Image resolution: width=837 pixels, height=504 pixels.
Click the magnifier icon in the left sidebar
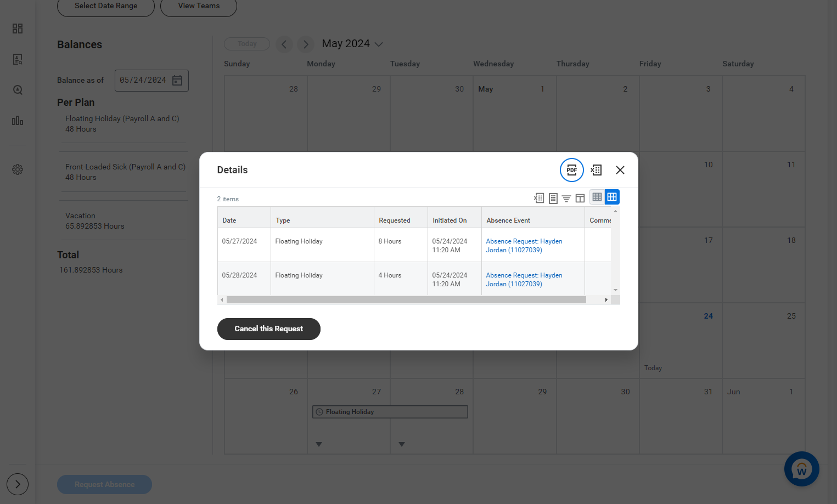(x=18, y=90)
